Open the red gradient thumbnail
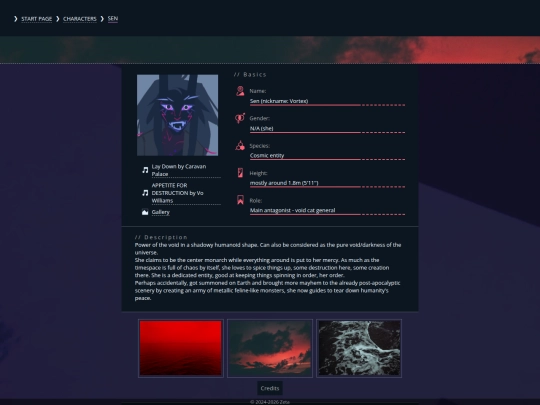The image size is (540, 405). click(180, 348)
